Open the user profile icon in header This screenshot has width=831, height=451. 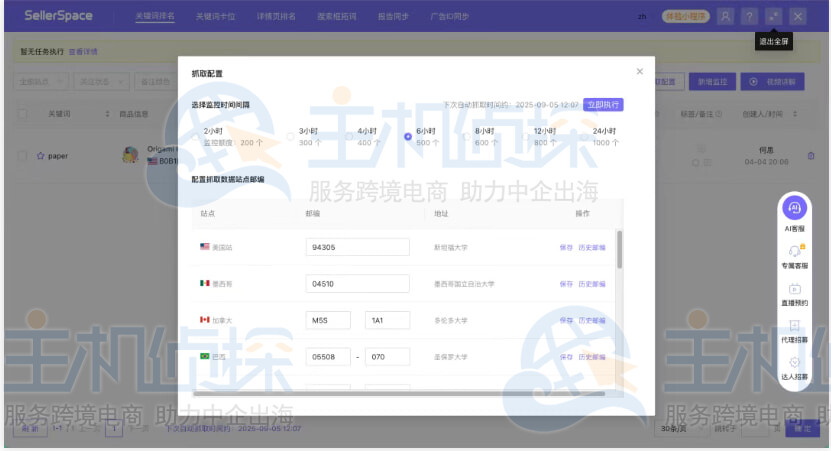(725, 16)
